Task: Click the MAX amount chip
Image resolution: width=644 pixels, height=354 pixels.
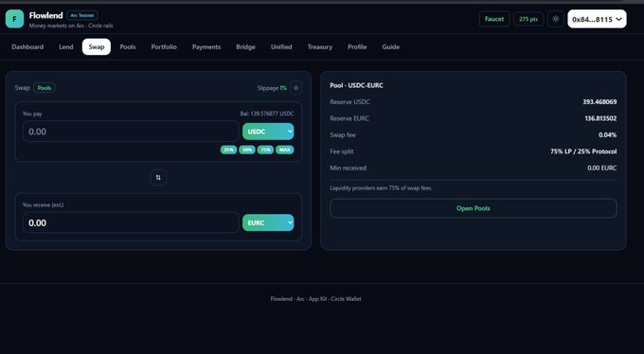Action: coord(285,150)
